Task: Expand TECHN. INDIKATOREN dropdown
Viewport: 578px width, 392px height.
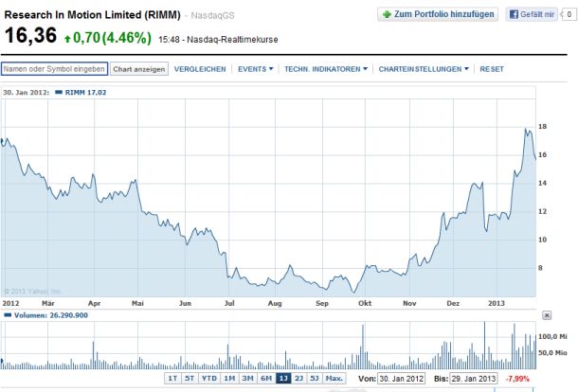Action: [326, 69]
